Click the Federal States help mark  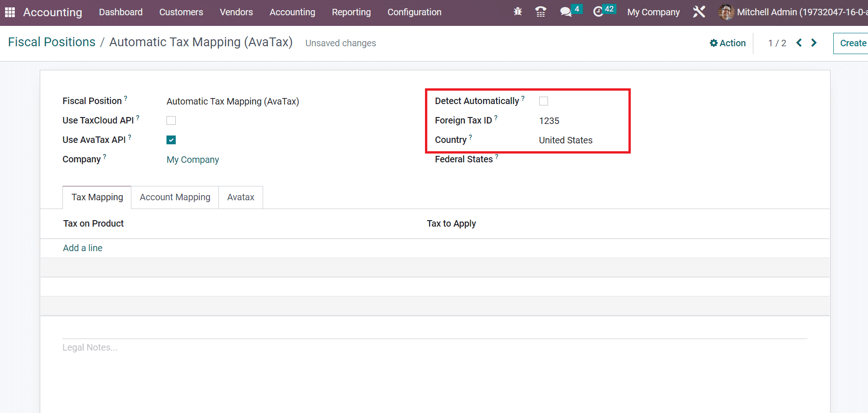(x=497, y=156)
